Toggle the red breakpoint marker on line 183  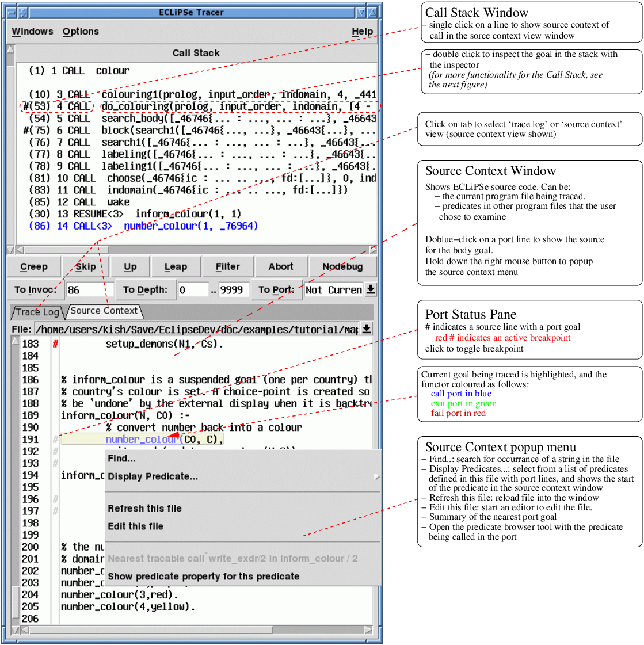pyautogui.click(x=55, y=344)
